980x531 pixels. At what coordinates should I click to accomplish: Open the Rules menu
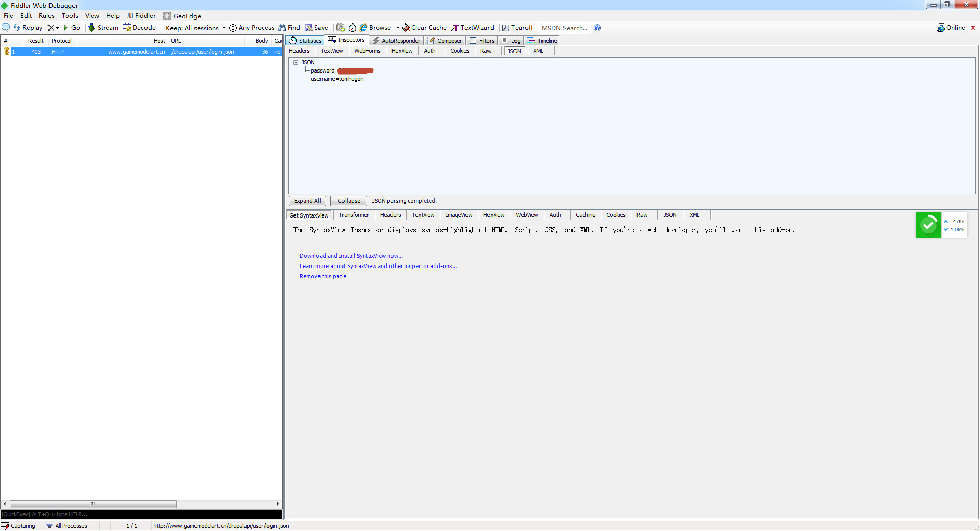pyautogui.click(x=46, y=16)
